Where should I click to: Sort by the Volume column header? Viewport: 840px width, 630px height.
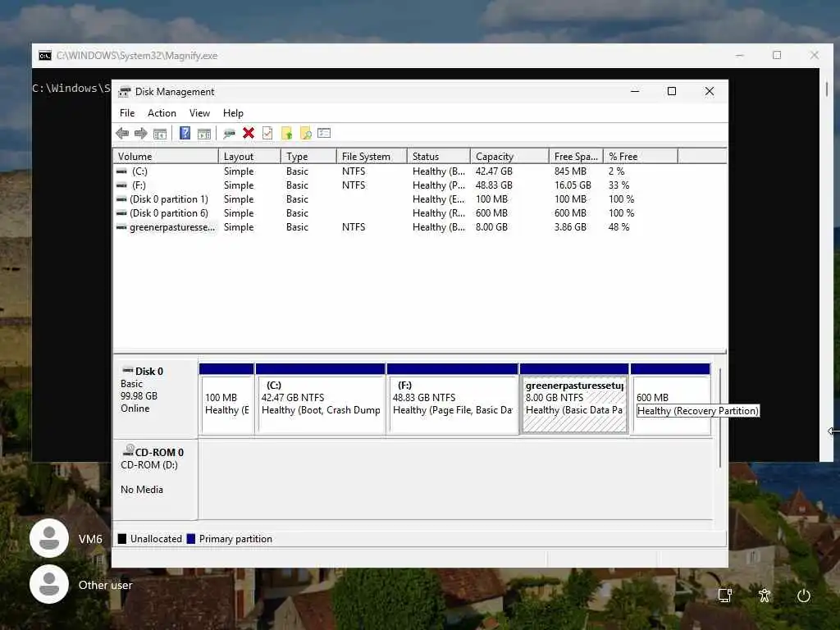(x=166, y=157)
